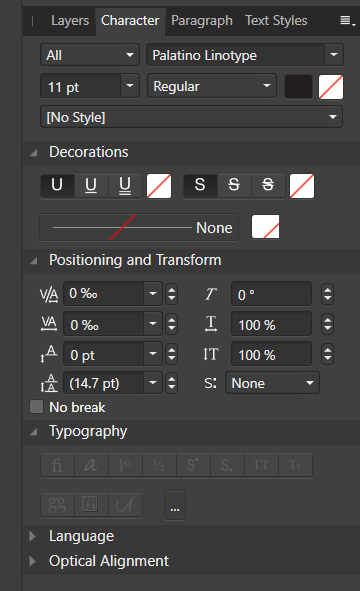
Task: Select the Character tab
Action: click(130, 20)
